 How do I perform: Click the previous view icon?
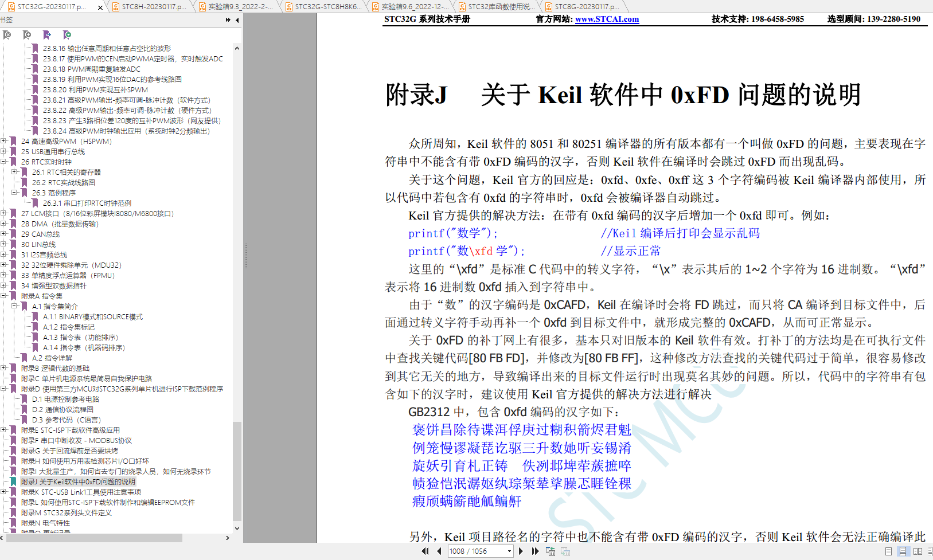coord(551,551)
